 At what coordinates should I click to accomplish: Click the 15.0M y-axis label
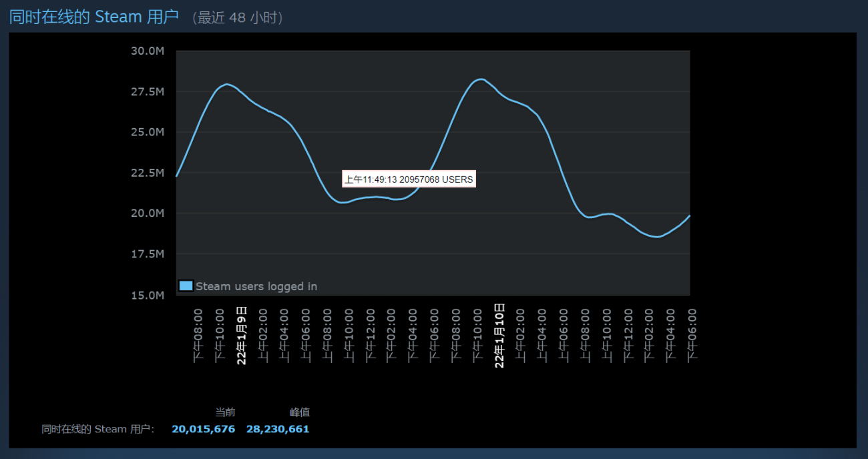click(x=148, y=295)
